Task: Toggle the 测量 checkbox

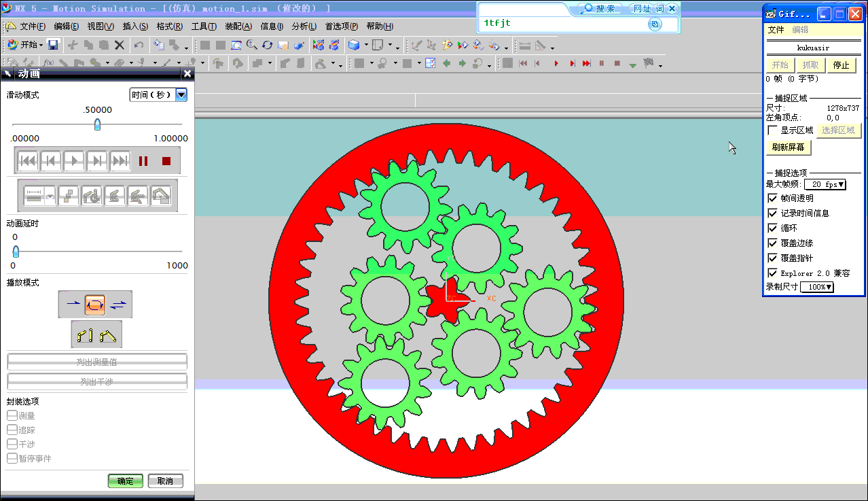Action: tap(12, 415)
